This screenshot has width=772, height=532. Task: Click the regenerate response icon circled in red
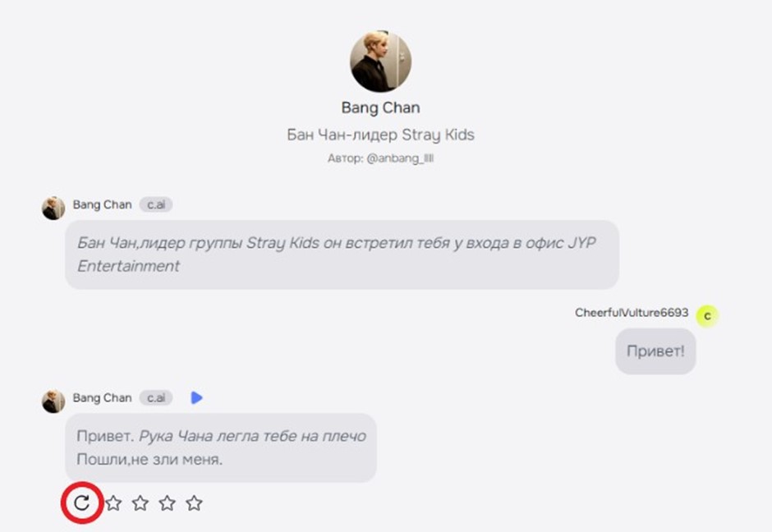[81, 502]
